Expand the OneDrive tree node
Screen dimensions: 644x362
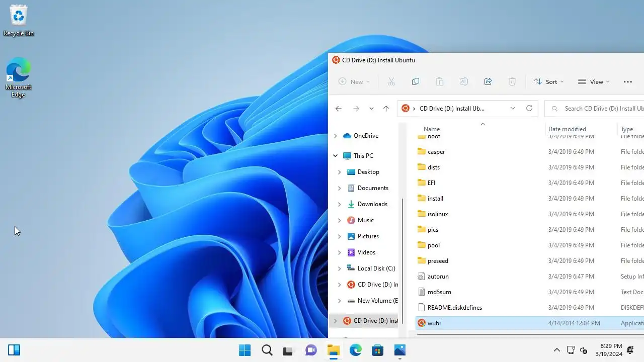335,136
